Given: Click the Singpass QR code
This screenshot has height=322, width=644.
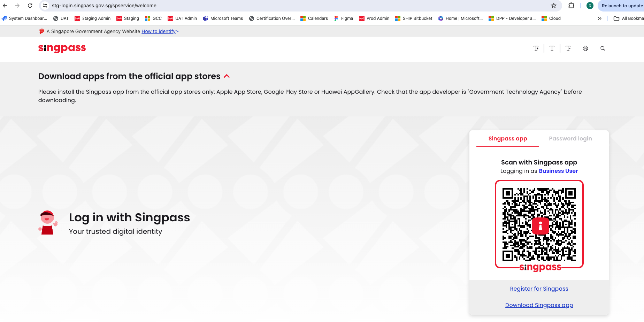Looking at the screenshot, I should tap(539, 224).
